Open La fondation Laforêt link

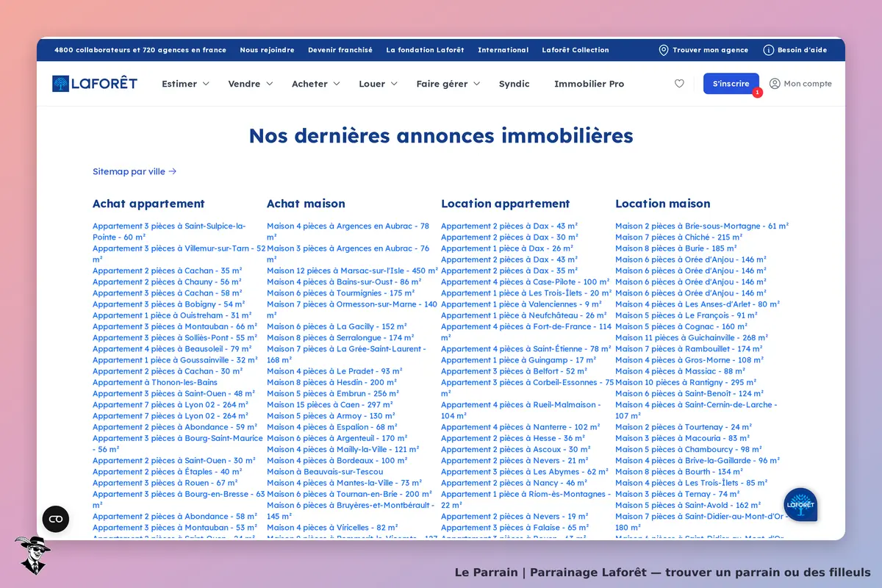coord(425,50)
